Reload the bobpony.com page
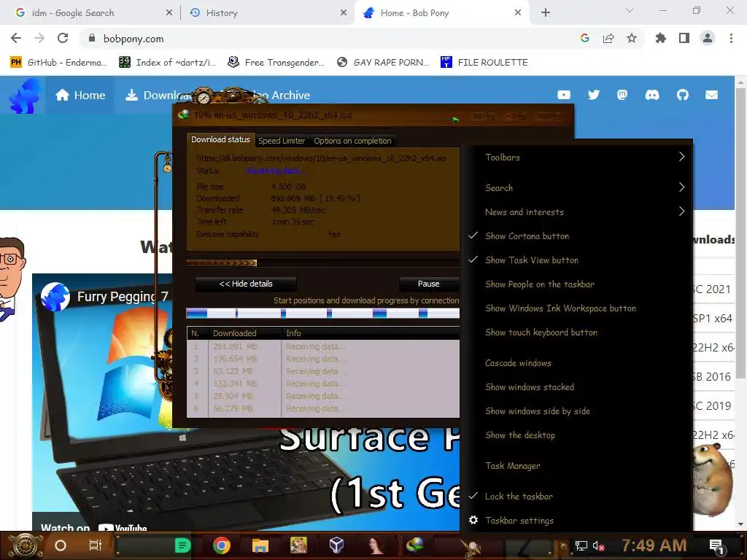Viewport: 747px width, 560px height. click(x=63, y=38)
